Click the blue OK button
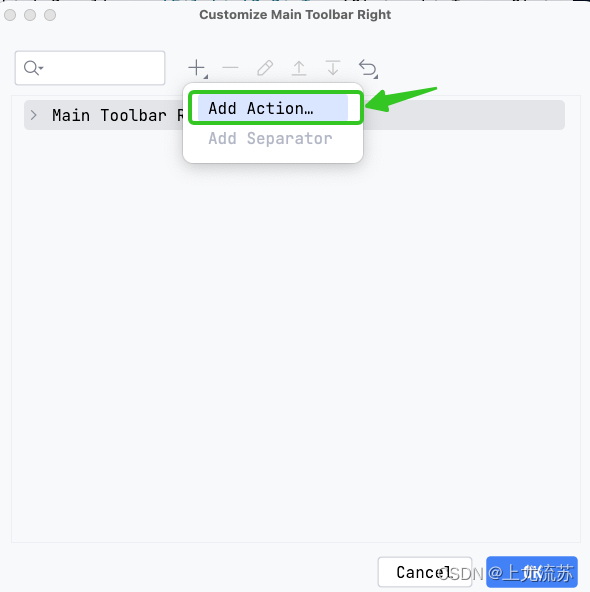The height and width of the screenshot is (592, 590). 532,572
